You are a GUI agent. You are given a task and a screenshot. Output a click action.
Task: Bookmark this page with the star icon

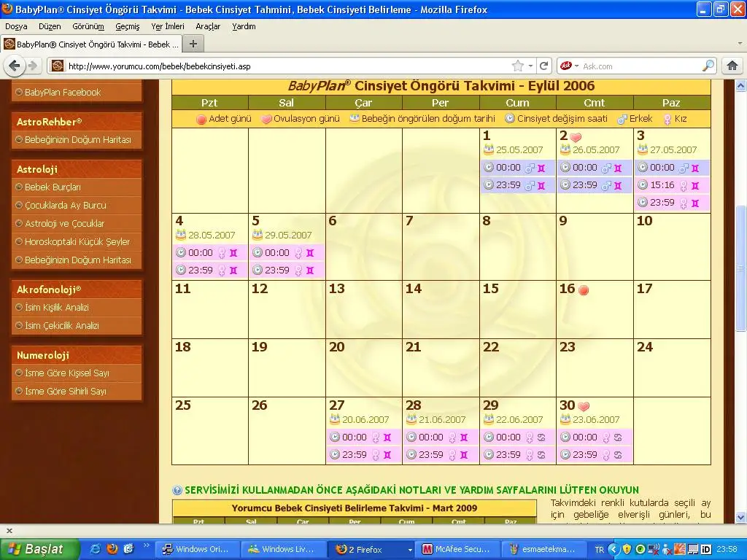tap(518, 66)
